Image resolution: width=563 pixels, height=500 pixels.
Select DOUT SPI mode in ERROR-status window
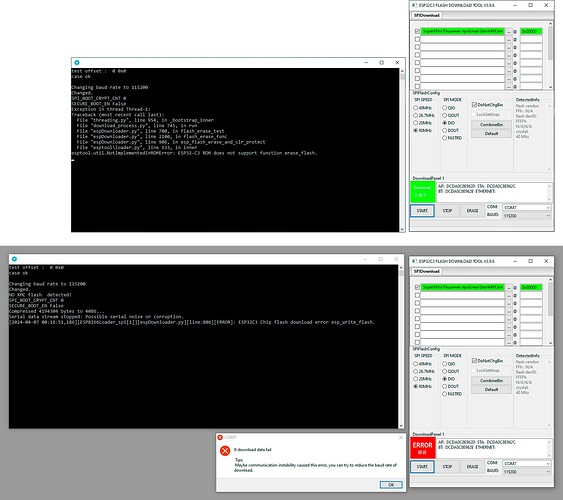coord(445,386)
